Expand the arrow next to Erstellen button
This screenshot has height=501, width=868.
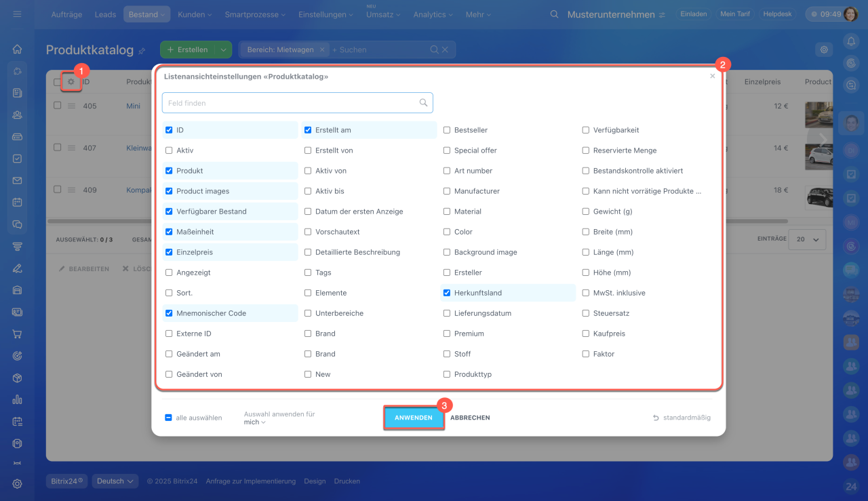tap(223, 49)
